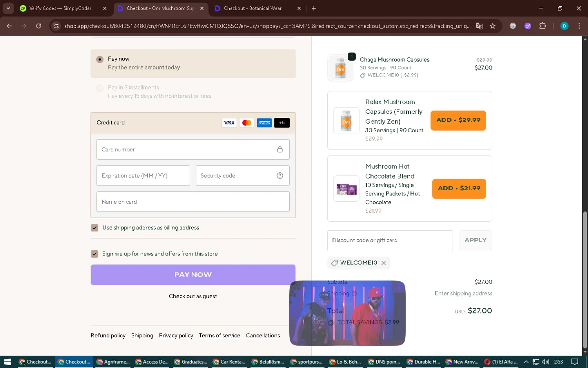
Task: Open the Agriframe taskbar window
Action: 113,362
